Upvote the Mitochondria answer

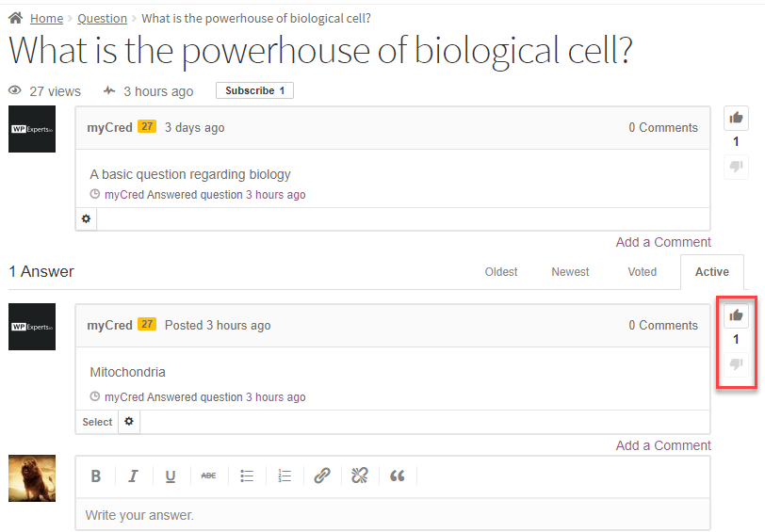[x=736, y=315]
